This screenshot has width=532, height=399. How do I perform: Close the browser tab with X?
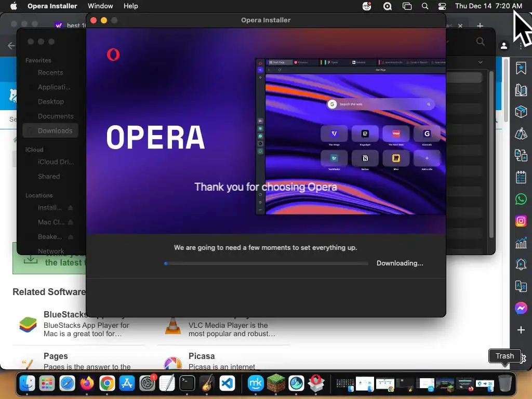click(x=460, y=26)
